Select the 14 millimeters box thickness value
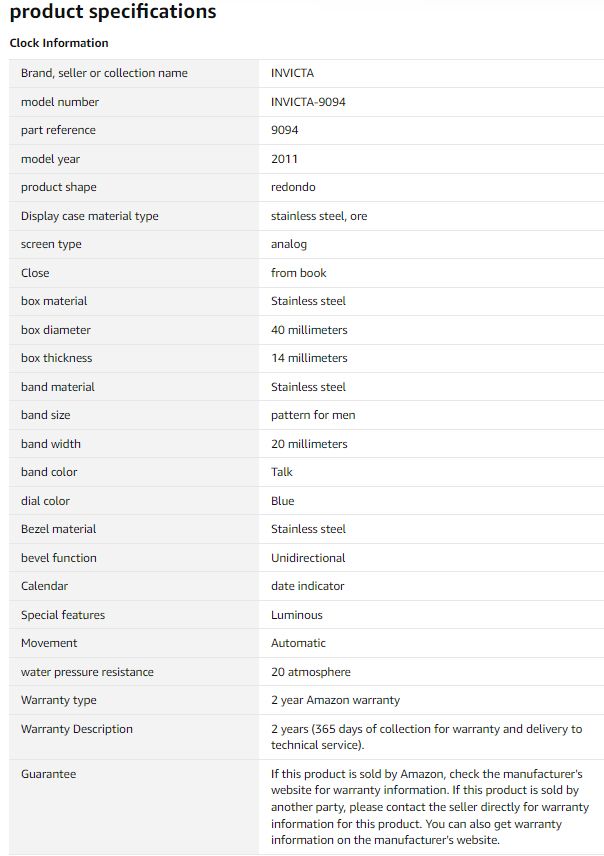 point(309,358)
